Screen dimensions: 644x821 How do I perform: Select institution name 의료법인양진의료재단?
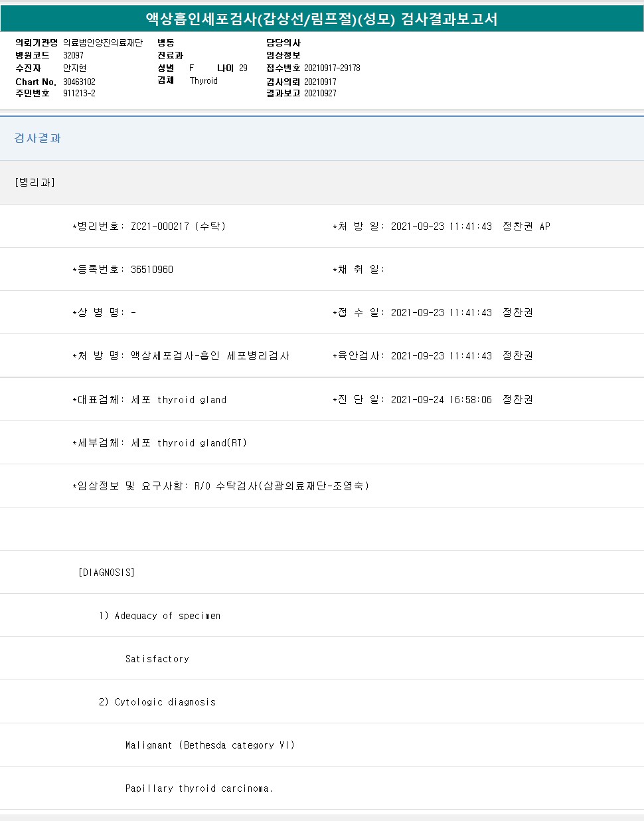(103, 43)
